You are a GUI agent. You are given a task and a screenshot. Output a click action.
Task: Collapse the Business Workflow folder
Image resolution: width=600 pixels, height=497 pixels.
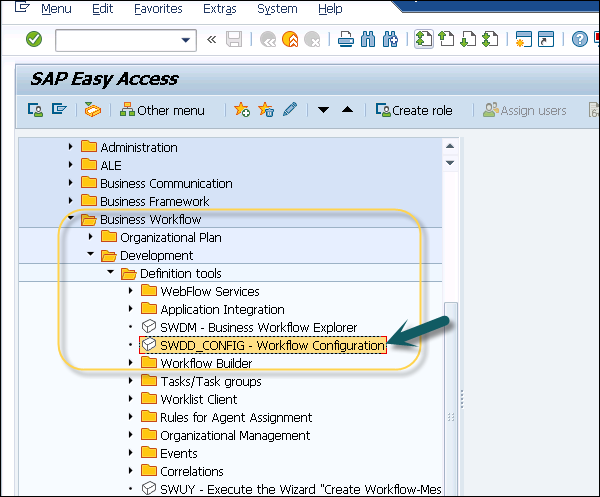coord(71,219)
